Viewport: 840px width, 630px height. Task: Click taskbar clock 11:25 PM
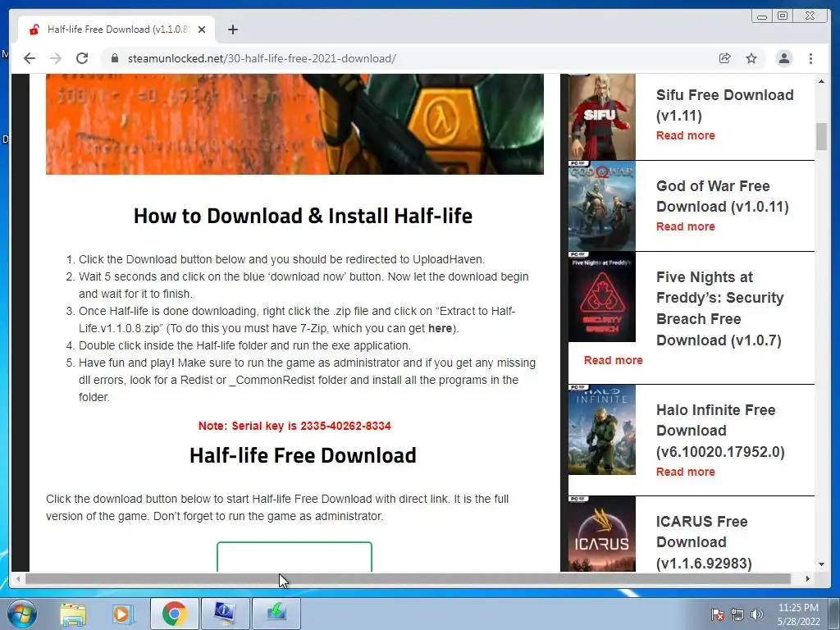(798, 614)
